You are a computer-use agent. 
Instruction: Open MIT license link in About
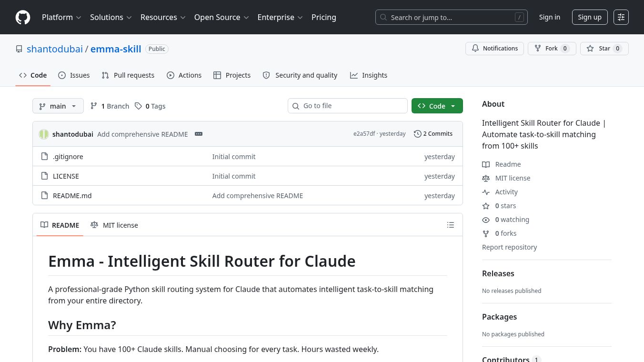coord(506,178)
